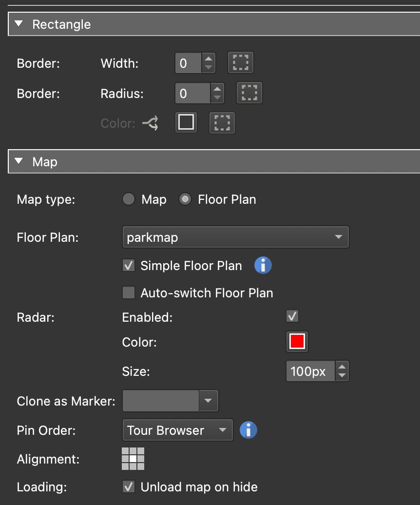Click the border color link/split icon
The image size is (420, 505).
click(150, 123)
